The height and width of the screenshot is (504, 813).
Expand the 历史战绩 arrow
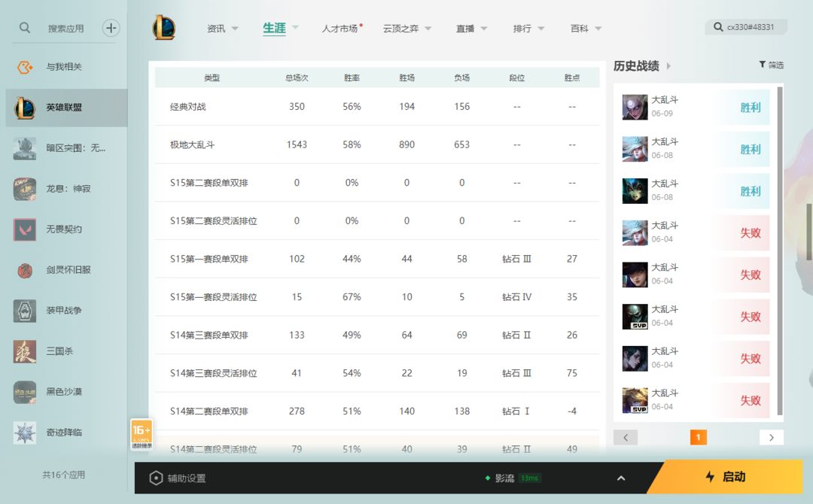[669, 65]
